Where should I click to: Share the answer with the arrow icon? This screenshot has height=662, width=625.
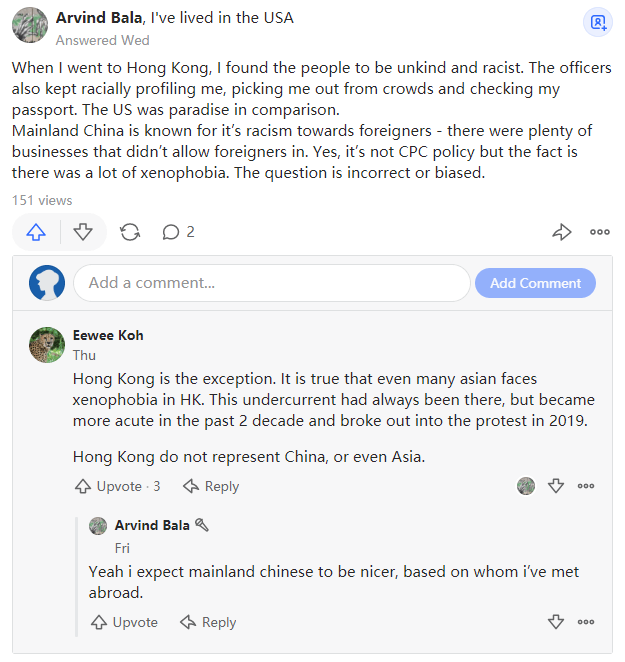[561, 232]
